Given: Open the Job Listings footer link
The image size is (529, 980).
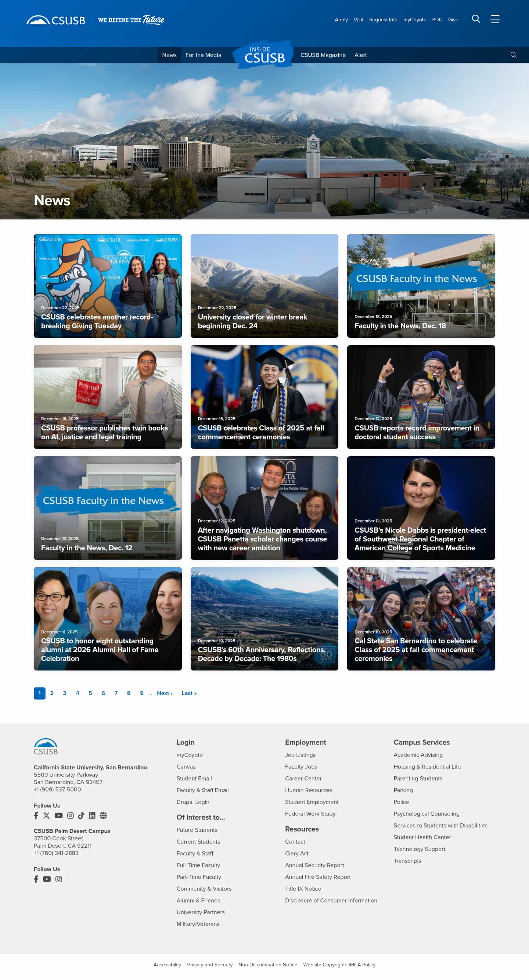Looking at the screenshot, I should [x=300, y=755].
